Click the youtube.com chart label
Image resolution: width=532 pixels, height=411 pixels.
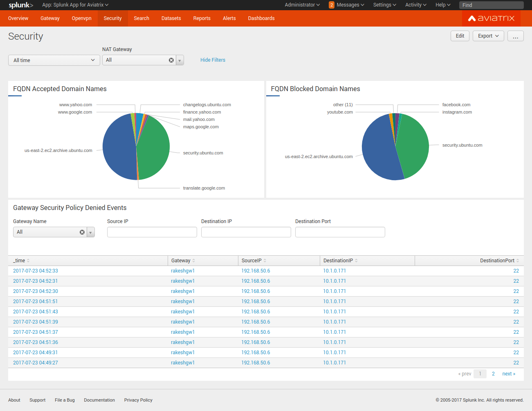coord(340,112)
